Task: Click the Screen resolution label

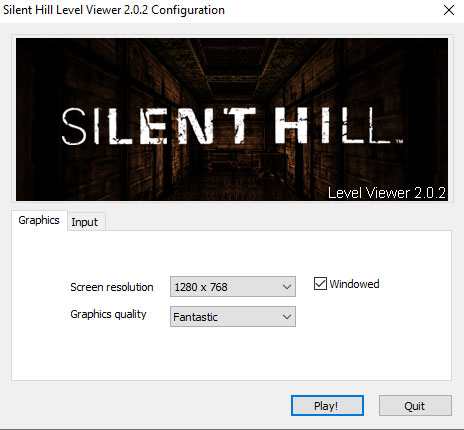Action: click(112, 287)
